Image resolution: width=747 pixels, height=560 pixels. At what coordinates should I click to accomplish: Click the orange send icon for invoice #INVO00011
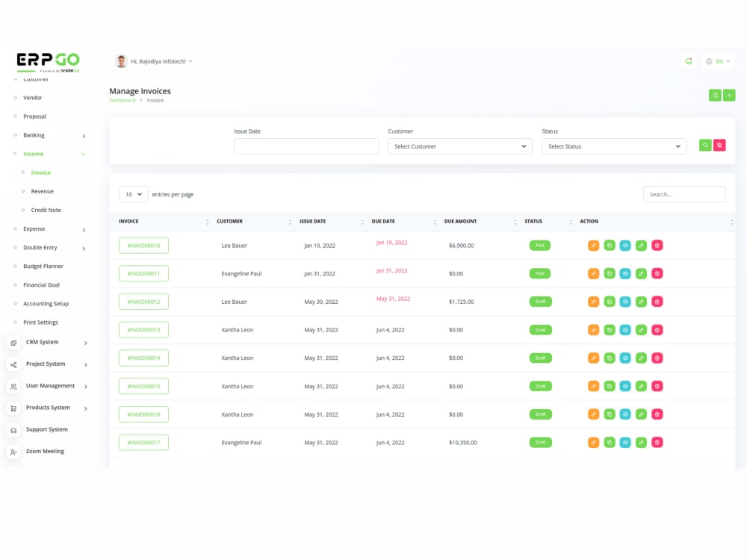(594, 273)
